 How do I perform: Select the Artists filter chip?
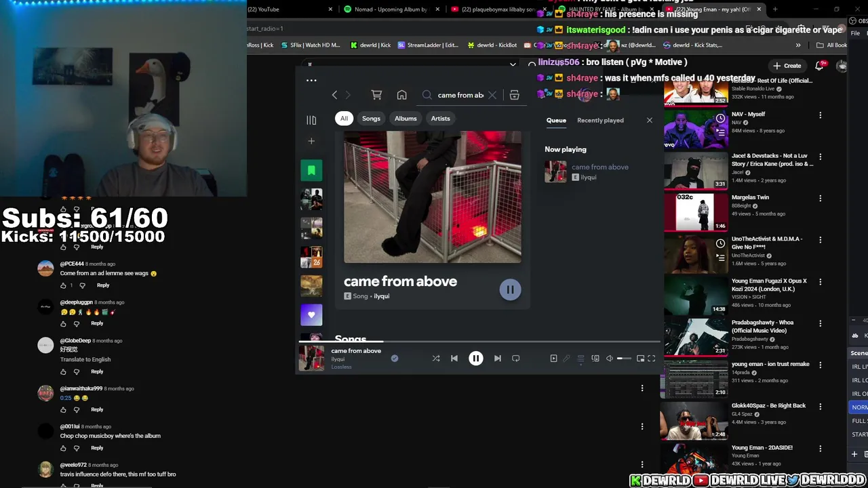(x=440, y=119)
